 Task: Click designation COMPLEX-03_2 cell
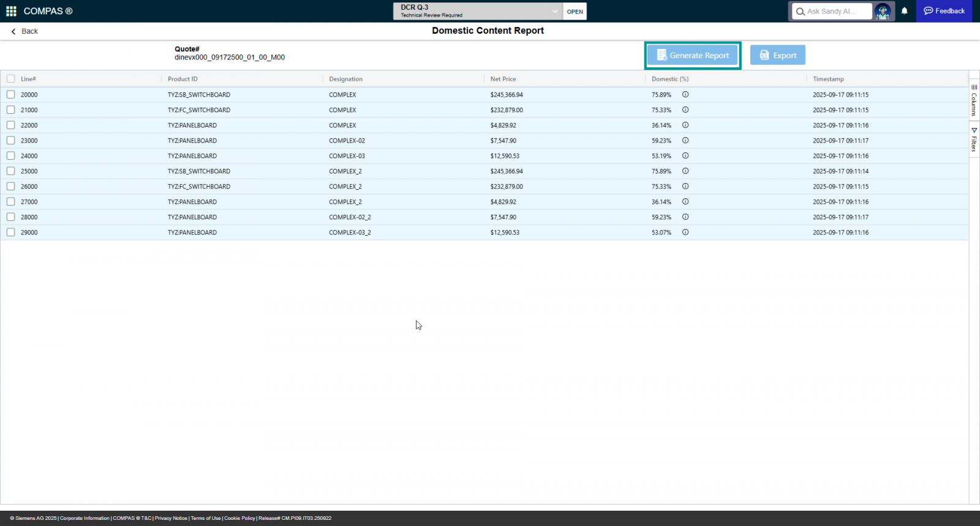(350, 233)
